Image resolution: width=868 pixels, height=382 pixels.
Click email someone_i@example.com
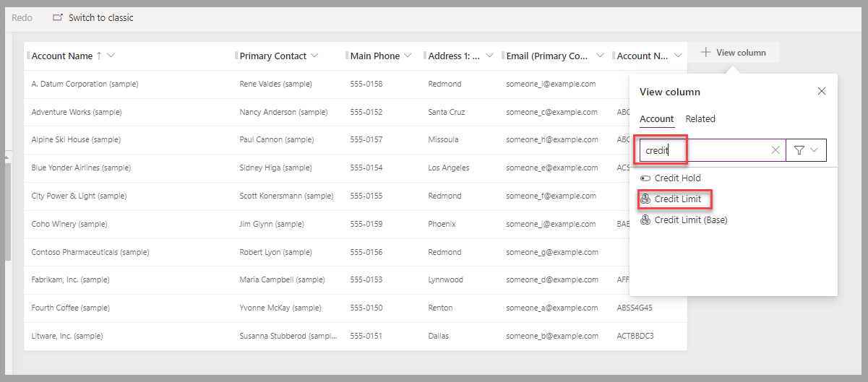click(551, 84)
